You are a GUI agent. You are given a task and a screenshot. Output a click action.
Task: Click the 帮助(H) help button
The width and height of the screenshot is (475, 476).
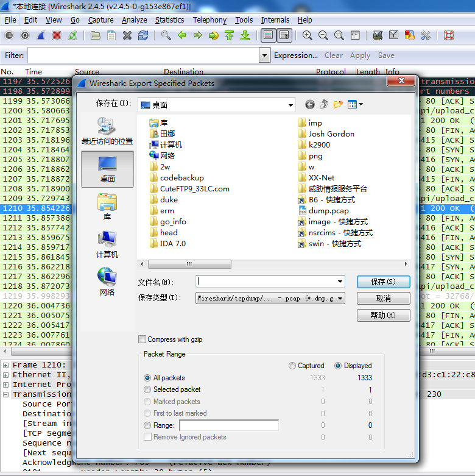[384, 315]
